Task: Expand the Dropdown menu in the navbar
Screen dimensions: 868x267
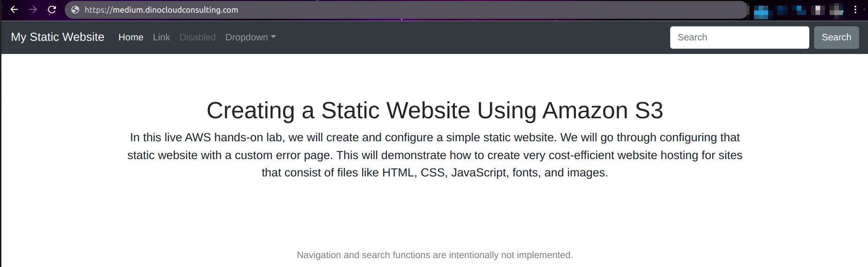Action: pos(250,37)
